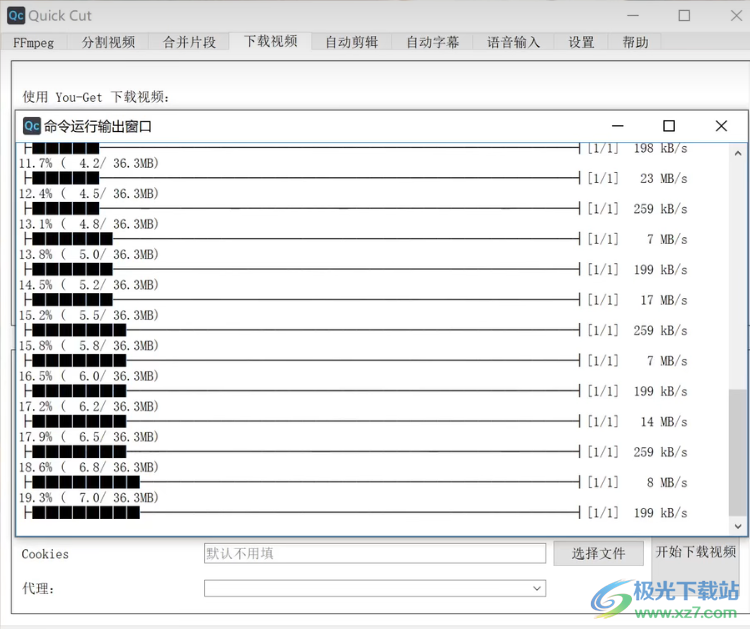Viewport: 750px width, 629px height.
Task: Close the 命令运行输出窗口 window
Action: [721, 126]
